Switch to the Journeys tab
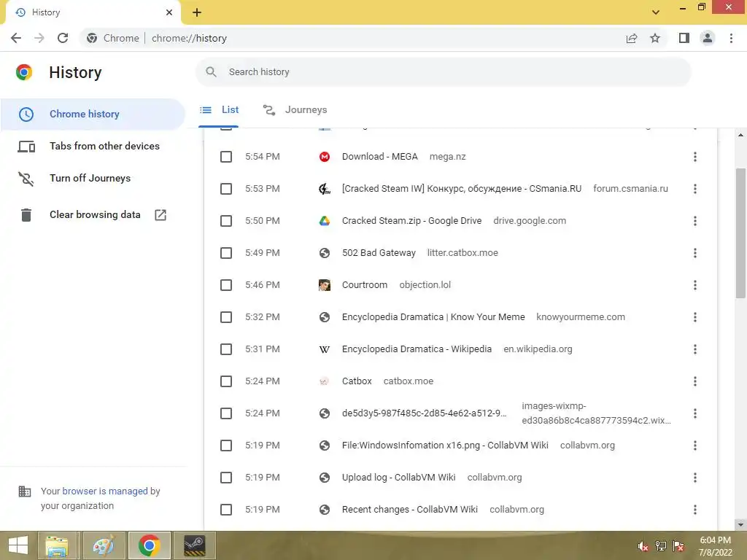The width and height of the screenshot is (747, 560). (x=295, y=110)
